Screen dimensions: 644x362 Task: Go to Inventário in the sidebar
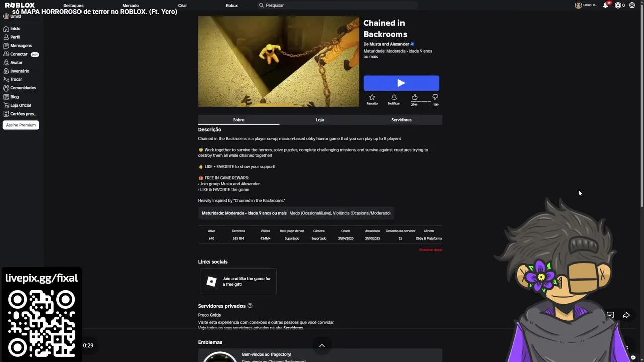pyautogui.click(x=20, y=71)
